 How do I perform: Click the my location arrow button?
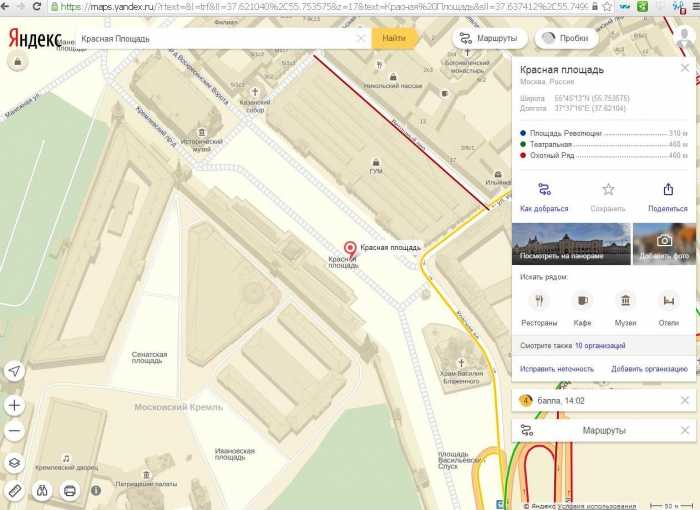[x=14, y=371]
